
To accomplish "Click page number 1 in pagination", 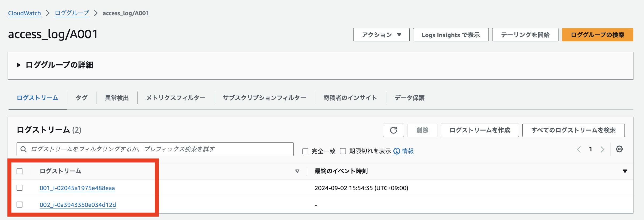I will pos(591,149).
